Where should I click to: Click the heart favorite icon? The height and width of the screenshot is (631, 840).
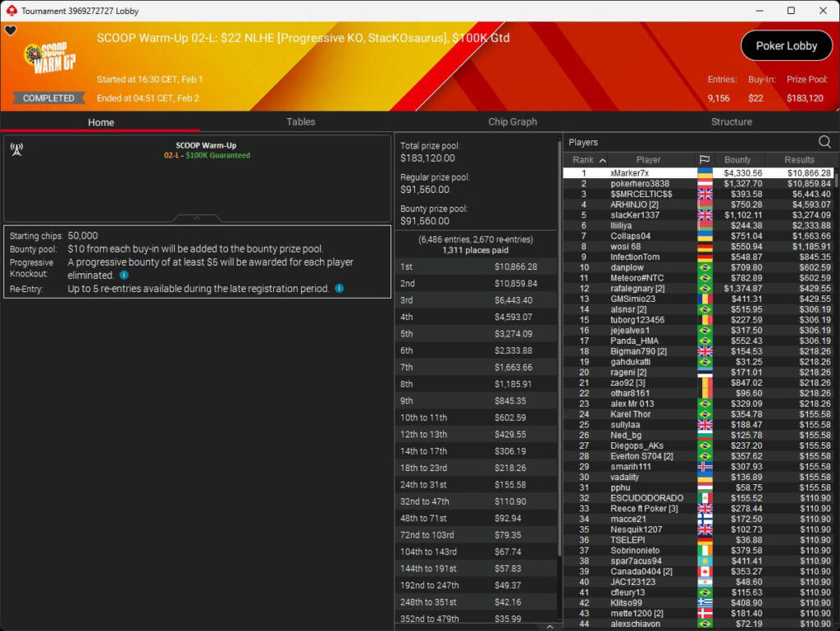(10, 31)
